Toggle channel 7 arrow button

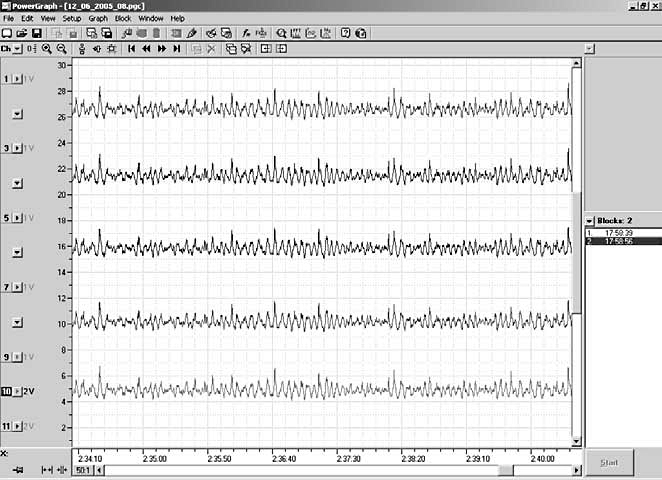pyautogui.click(x=17, y=287)
